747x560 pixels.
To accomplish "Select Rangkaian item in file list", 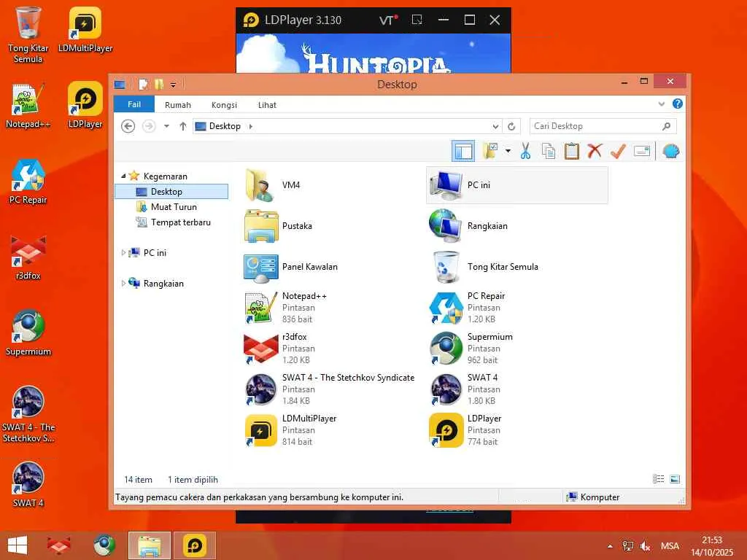I will [x=468, y=226].
